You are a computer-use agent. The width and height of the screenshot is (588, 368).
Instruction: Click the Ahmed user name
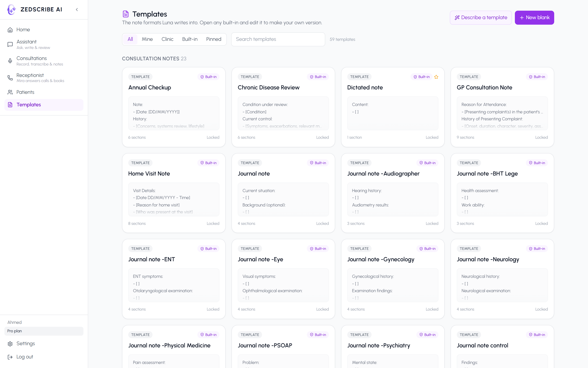15,322
